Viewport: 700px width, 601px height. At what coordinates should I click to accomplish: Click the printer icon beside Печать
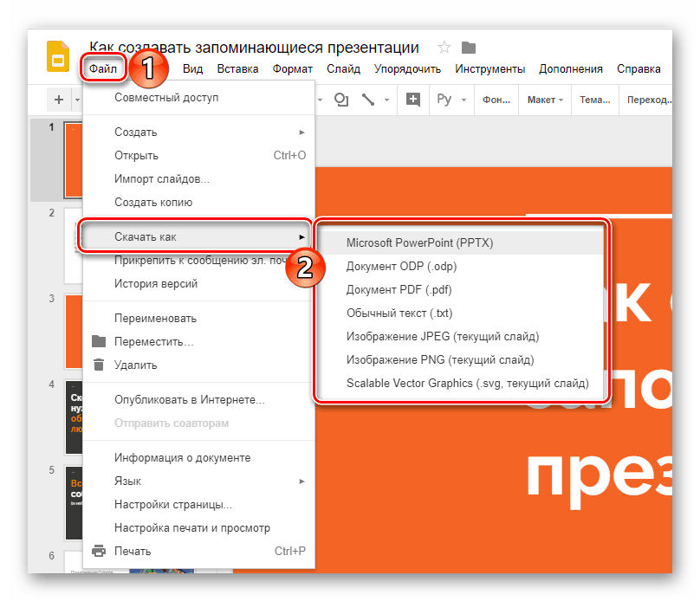tap(99, 551)
